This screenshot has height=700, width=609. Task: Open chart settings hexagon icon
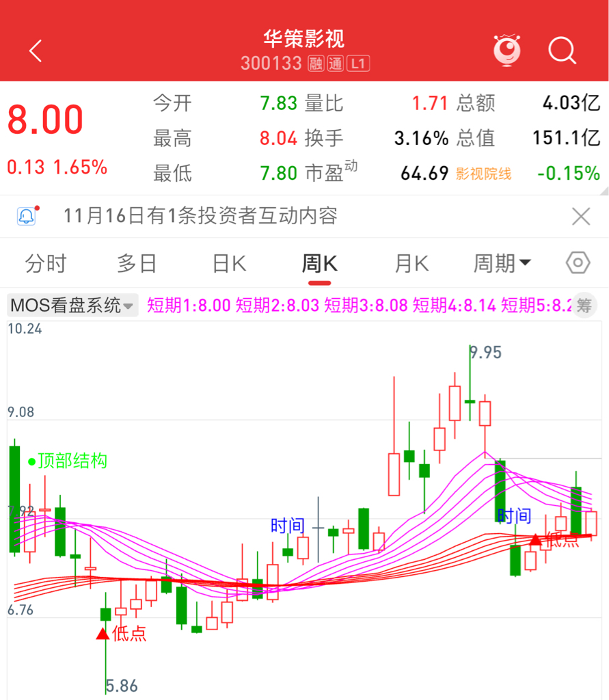(578, 262)
